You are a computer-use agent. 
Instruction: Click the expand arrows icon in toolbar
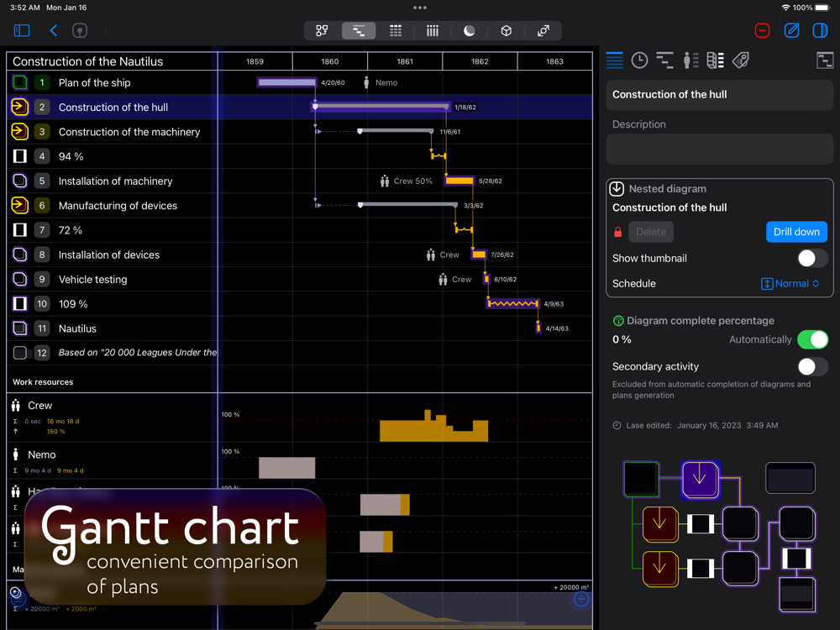click(x=543, y=30)
